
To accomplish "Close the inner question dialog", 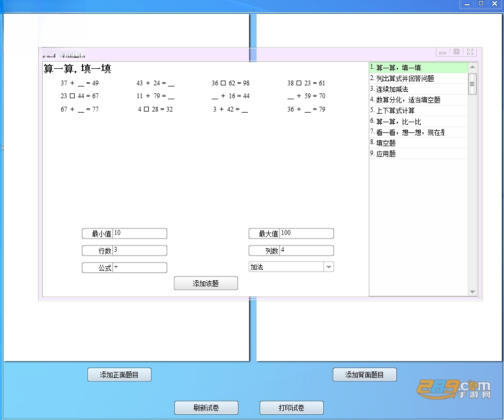I will tap(470, 52).
